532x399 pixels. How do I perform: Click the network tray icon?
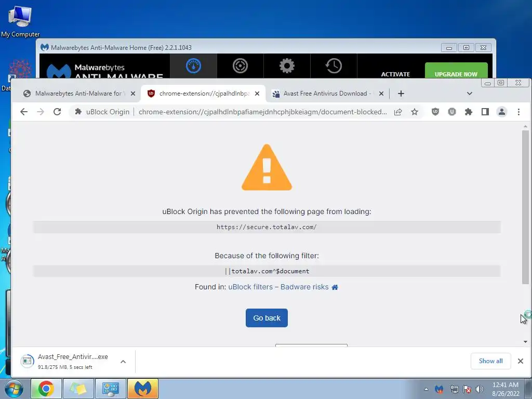point(454,389)
